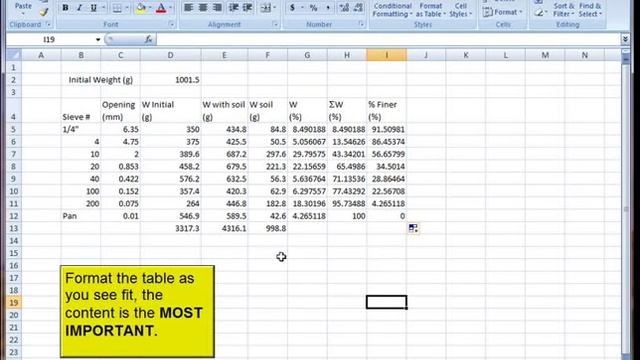This screenshot has height=360, width=640.
Task: Click Increase Indent icon
Action: (x=247, y=8)
